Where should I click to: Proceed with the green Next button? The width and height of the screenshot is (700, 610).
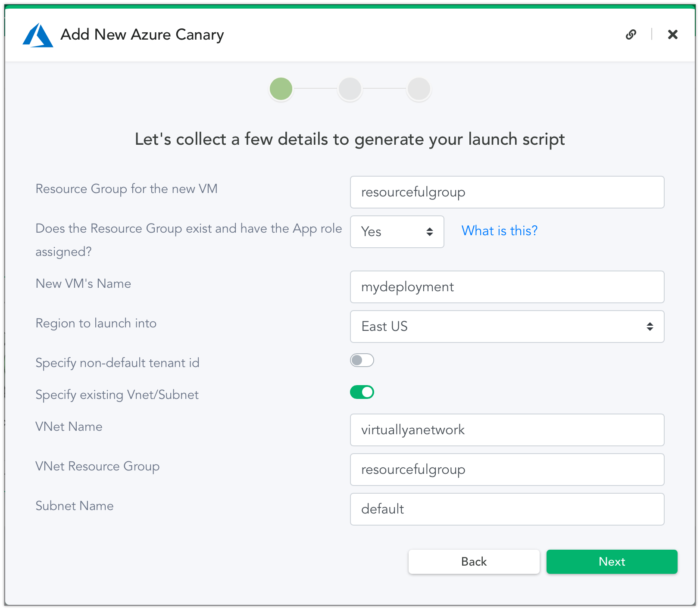click(612, 562)
